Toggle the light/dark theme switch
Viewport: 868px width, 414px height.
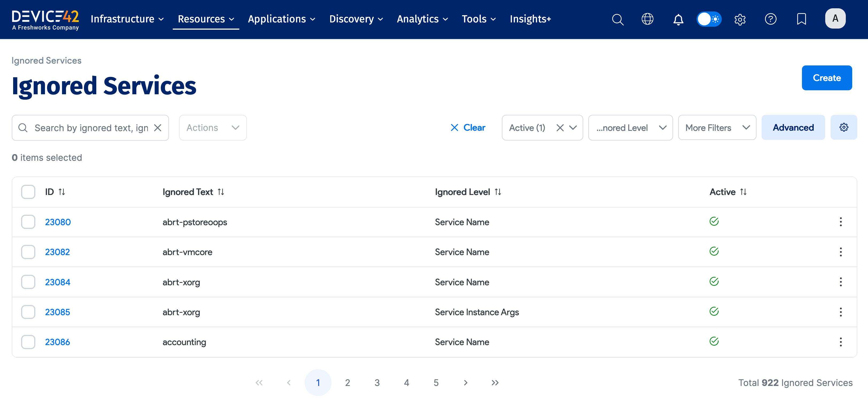tap(709, 19)
